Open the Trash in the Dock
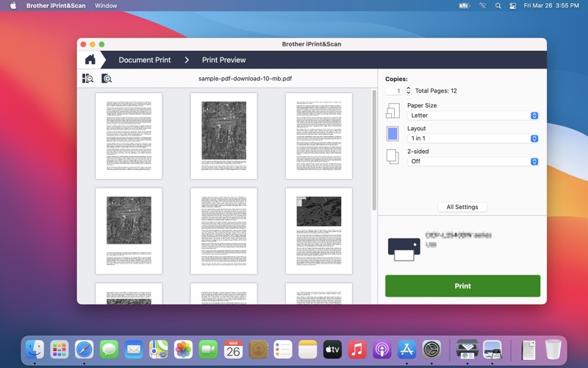The image size is (588, 368). point(553,350)
